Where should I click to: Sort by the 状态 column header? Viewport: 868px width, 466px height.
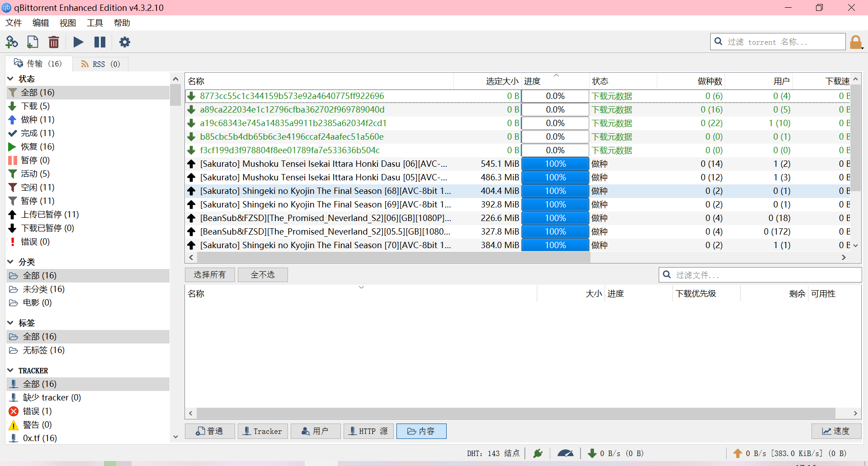click(623, 81)
